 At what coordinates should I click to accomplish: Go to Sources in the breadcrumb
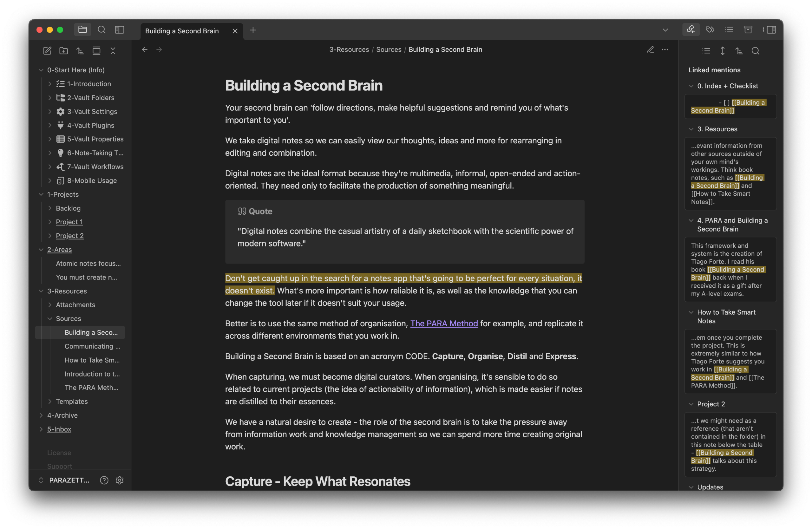coord(389,49)
